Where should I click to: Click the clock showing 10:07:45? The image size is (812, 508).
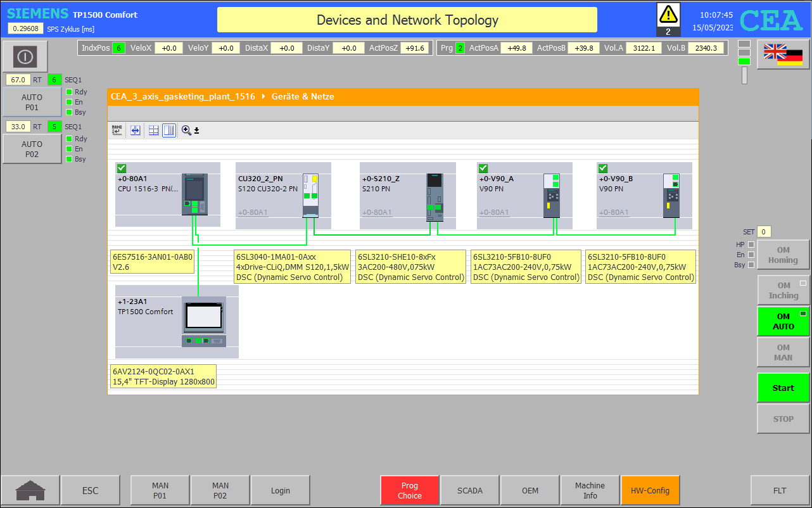pos(716,15)
